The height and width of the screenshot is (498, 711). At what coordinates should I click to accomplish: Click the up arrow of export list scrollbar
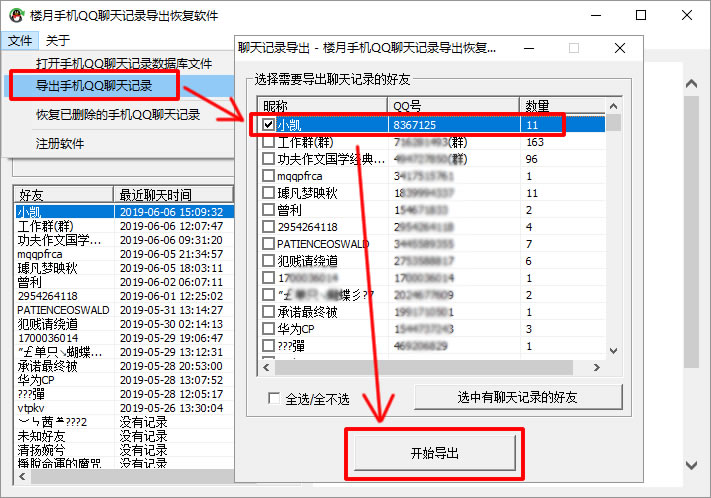[614, 106]
